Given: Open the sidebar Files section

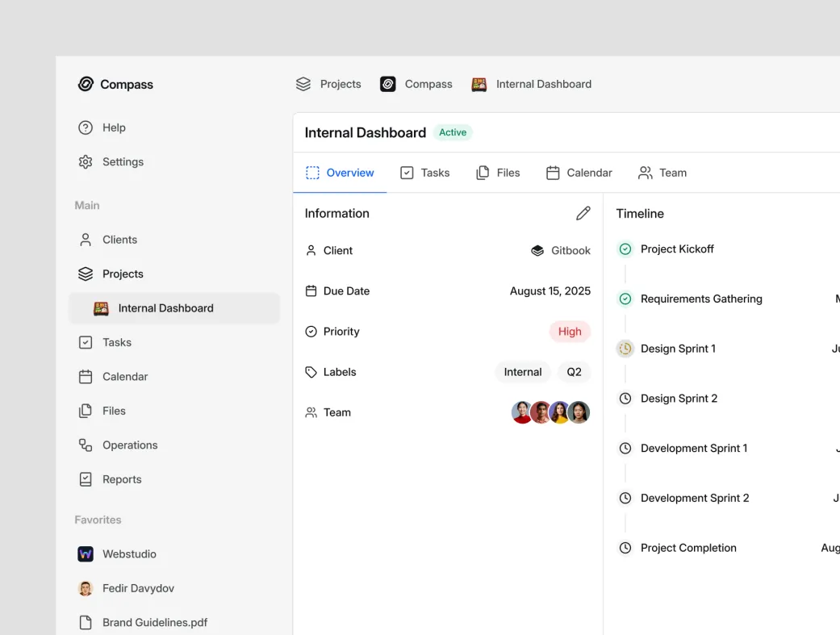Looking at the screenshot, I should (x=114, y=411).
